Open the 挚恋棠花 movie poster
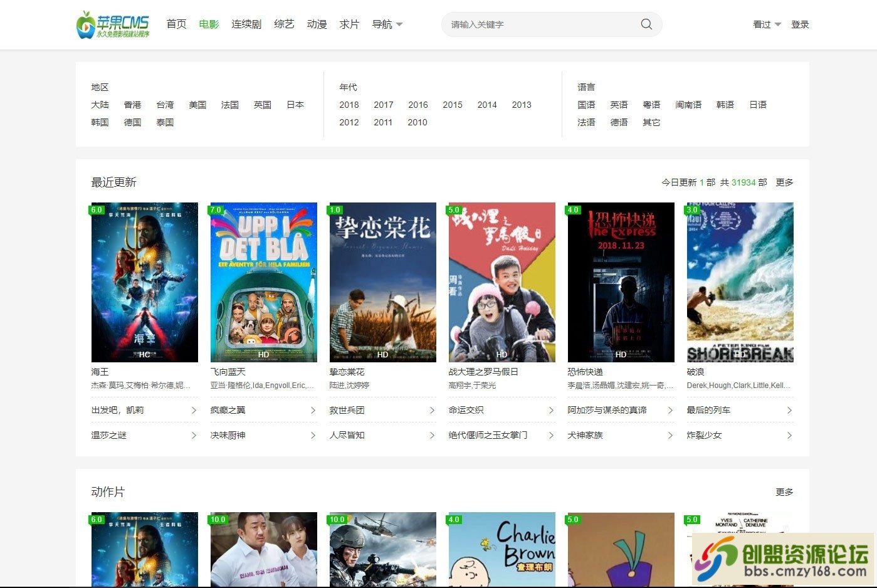The width and height of the screenshot is (877, 588). 383,282
